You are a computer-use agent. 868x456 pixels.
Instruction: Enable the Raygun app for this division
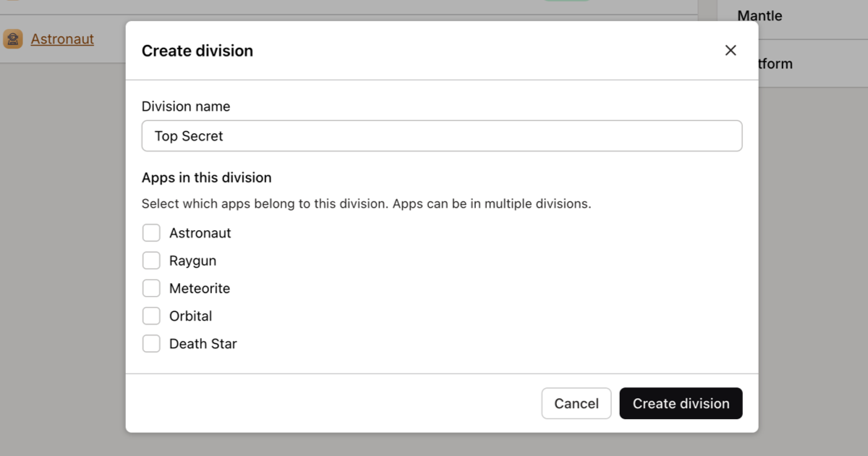tap(151, 260)
